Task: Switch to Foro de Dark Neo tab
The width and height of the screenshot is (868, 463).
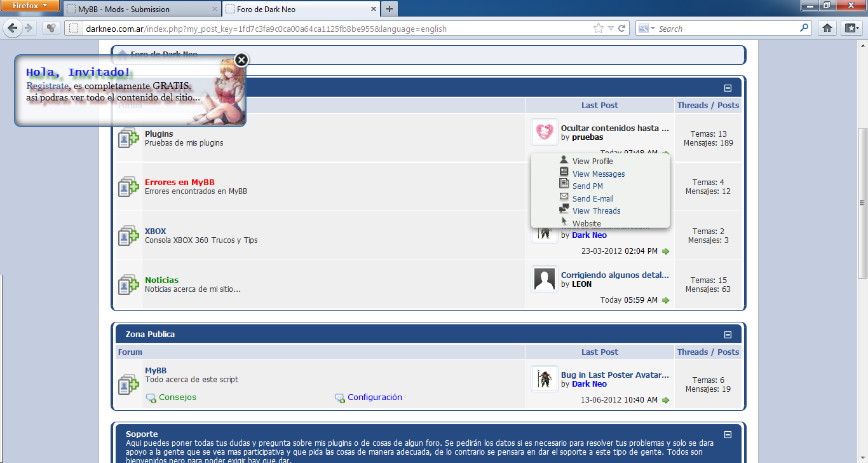Action: 300,10
